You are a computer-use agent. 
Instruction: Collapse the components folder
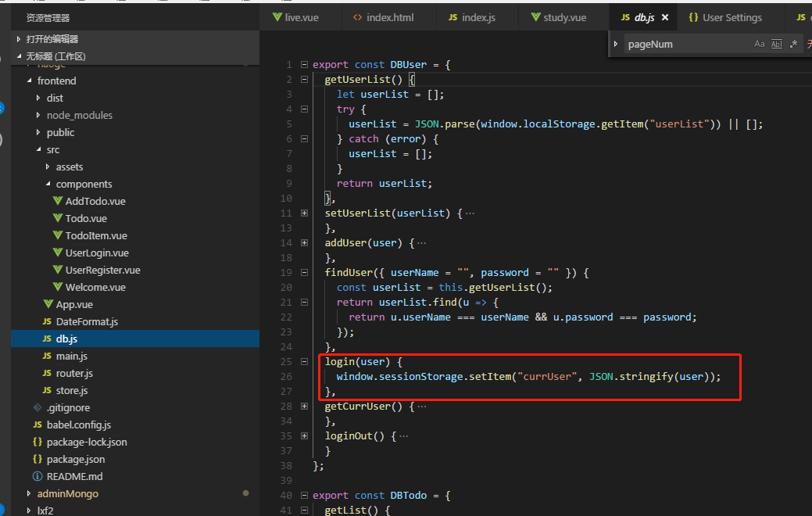(84, 184)
